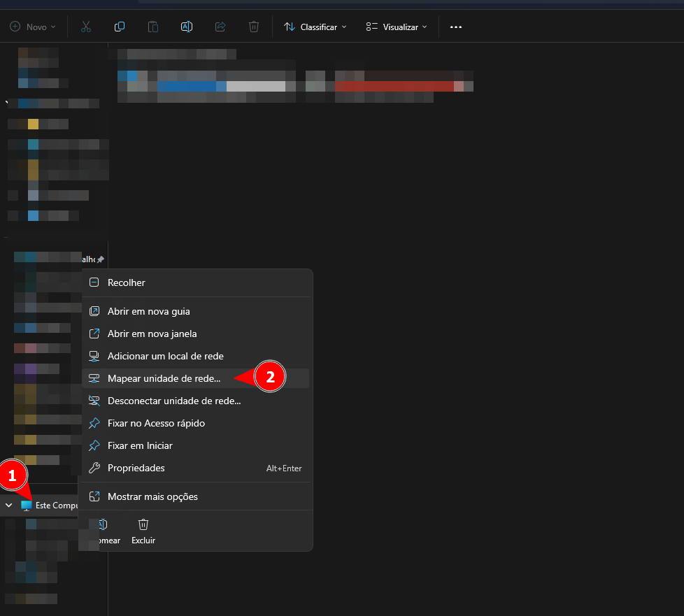Click the Este Computador monitor icon

point(27,505)
